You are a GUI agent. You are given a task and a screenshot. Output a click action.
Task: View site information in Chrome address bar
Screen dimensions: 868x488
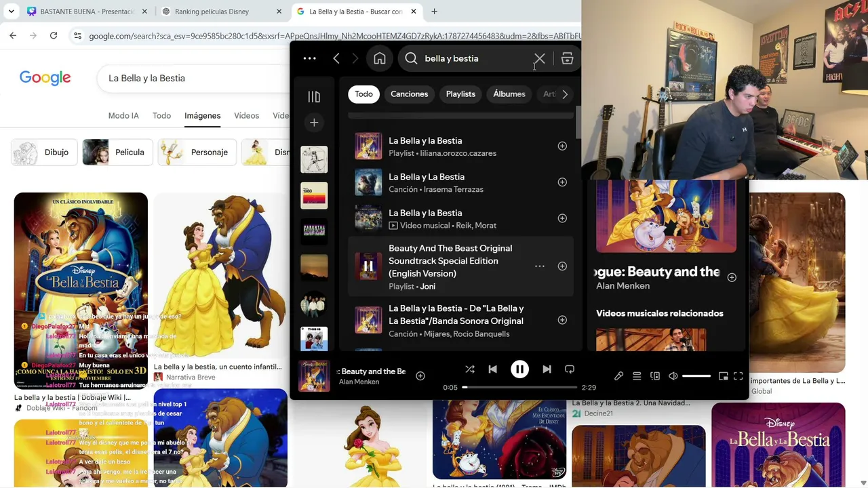pyautogui.click(x=78, y=35)
